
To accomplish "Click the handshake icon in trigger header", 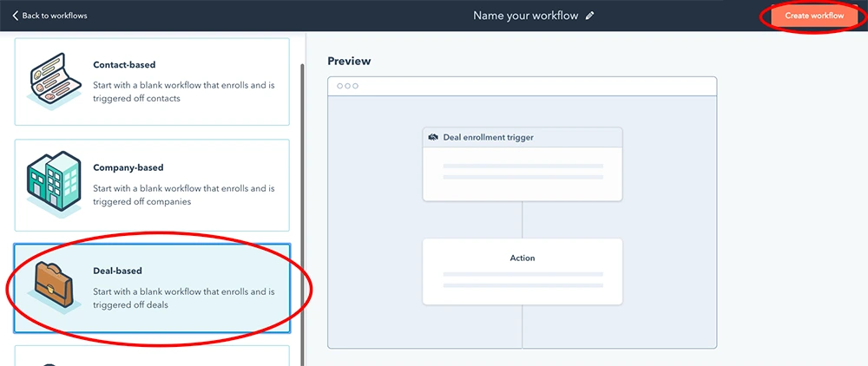I will 433,137.
